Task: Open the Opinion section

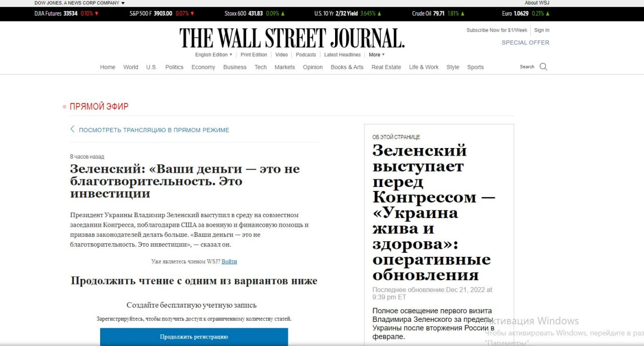Action: [313, 67]
